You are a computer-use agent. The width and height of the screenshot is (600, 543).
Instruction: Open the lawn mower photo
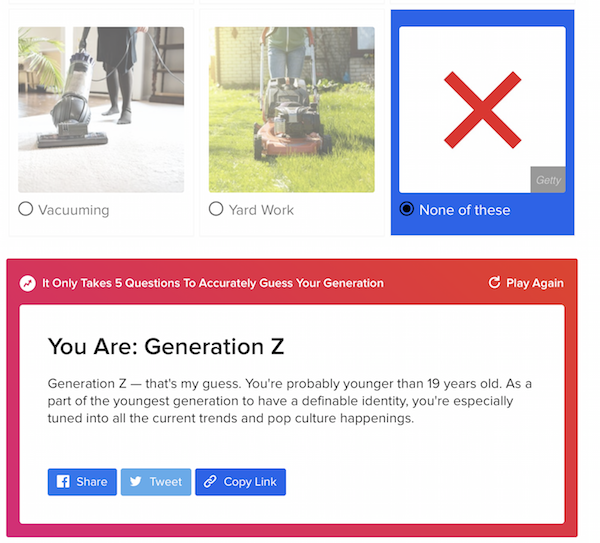point(292,109)
